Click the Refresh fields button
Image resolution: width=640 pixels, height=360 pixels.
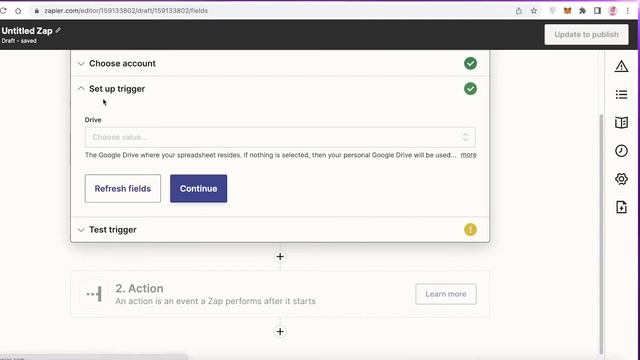click(123, 189)
